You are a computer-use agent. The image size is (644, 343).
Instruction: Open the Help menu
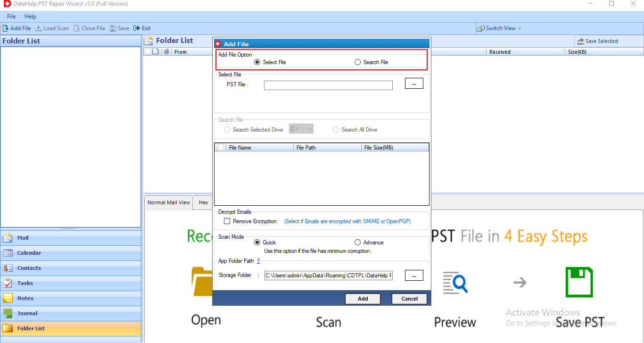30,17
